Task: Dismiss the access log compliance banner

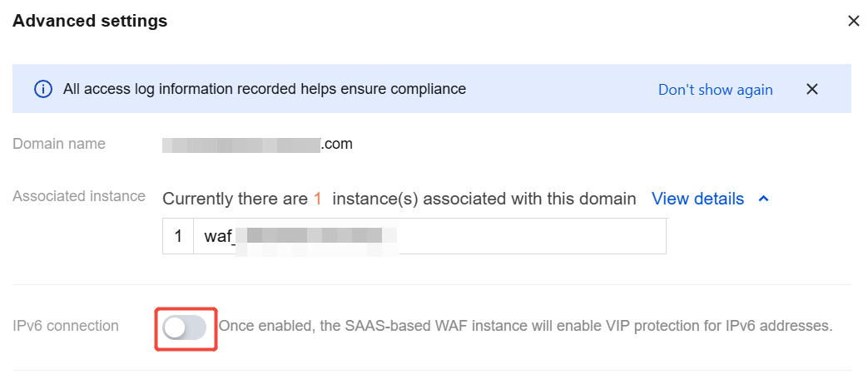Action: pos(812,89)
